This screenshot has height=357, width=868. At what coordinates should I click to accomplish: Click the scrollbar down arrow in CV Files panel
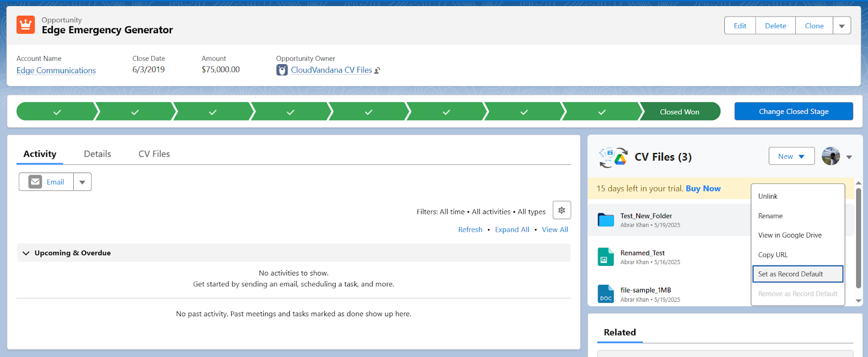pyautogui.click(x=858, y=301)
